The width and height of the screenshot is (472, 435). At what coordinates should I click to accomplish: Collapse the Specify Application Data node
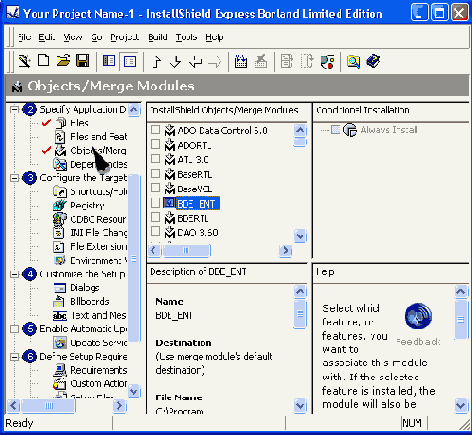point(14,109)
